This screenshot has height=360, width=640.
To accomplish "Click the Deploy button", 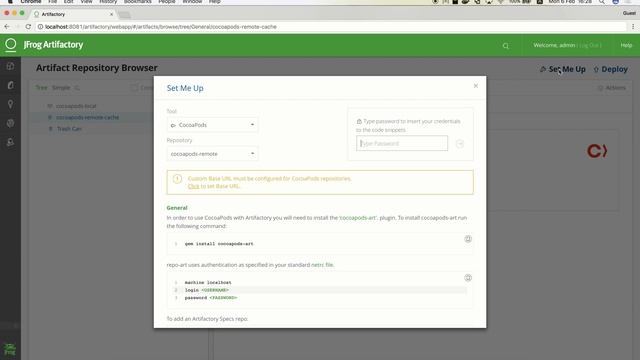I will pos(611,69).
